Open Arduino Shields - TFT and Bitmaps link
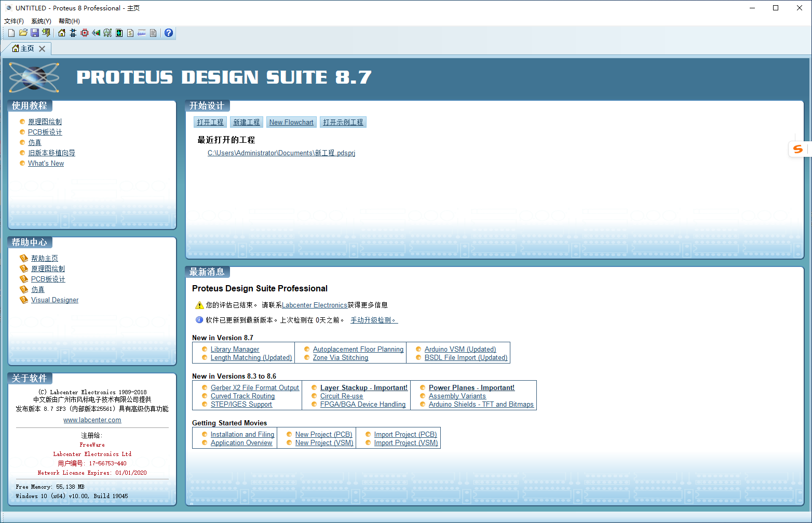This screenshot has height=523, width=812. [481, 405]
